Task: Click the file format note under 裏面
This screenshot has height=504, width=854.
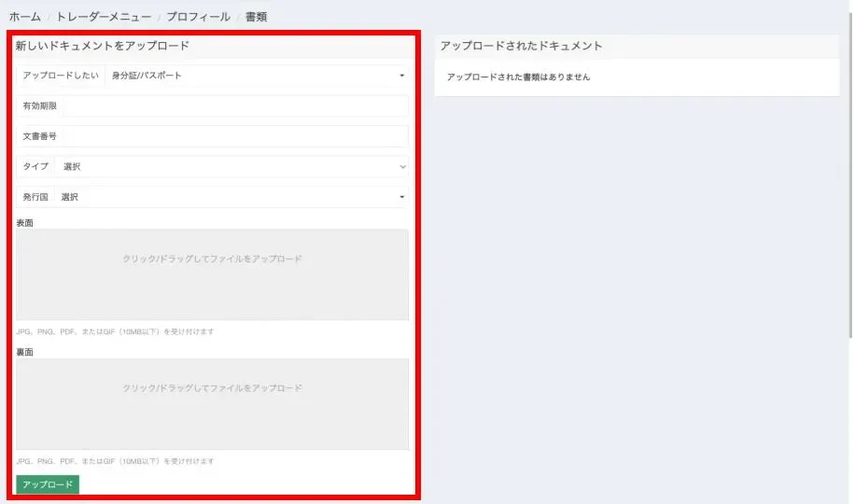Action: (115, 461)
